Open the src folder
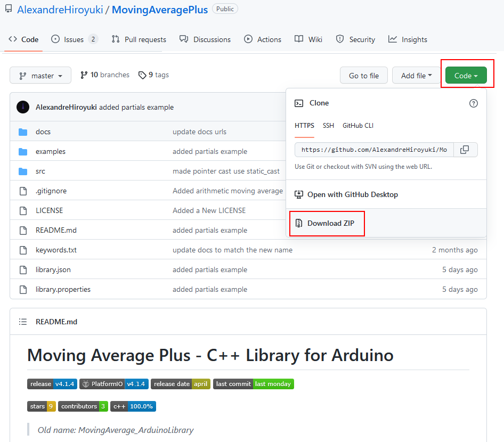This screenshot has width=504, height=442. pos(40,171)
